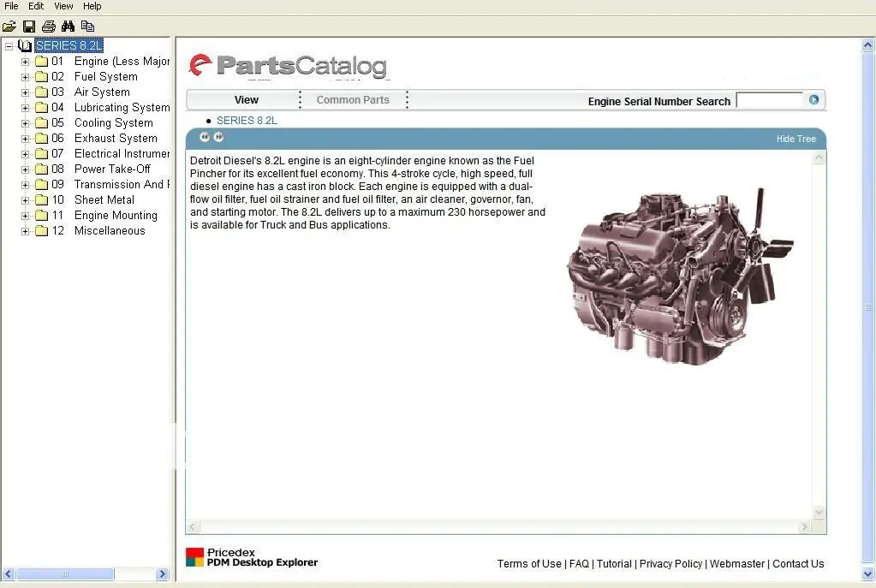Select the 04 Lubricating System tree row

[x=110, y=107]
